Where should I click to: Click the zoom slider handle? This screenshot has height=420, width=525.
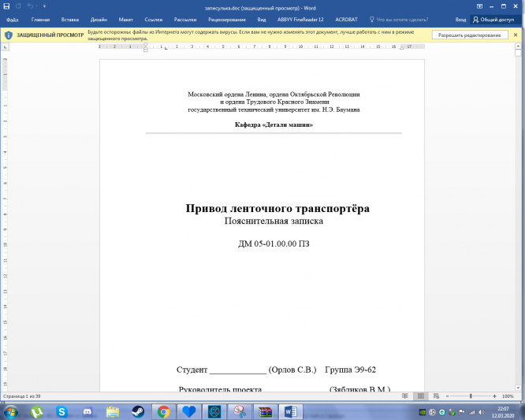click(471, 396)
